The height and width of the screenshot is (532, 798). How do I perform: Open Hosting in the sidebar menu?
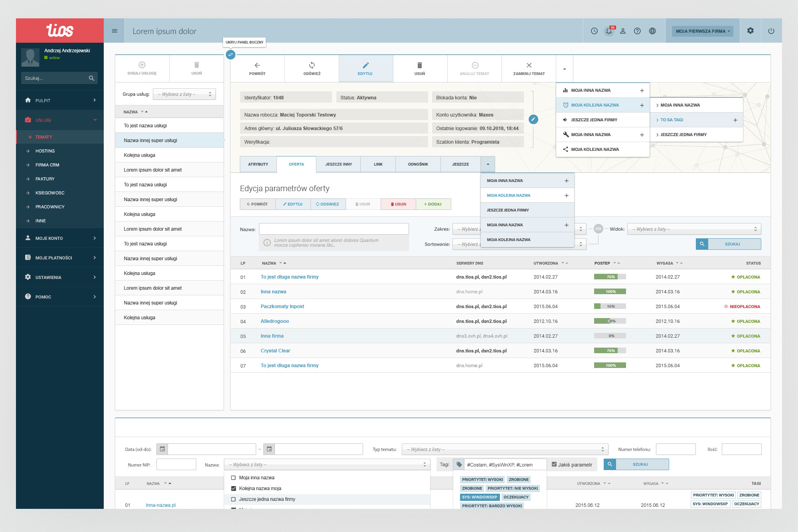click(45, 151)
